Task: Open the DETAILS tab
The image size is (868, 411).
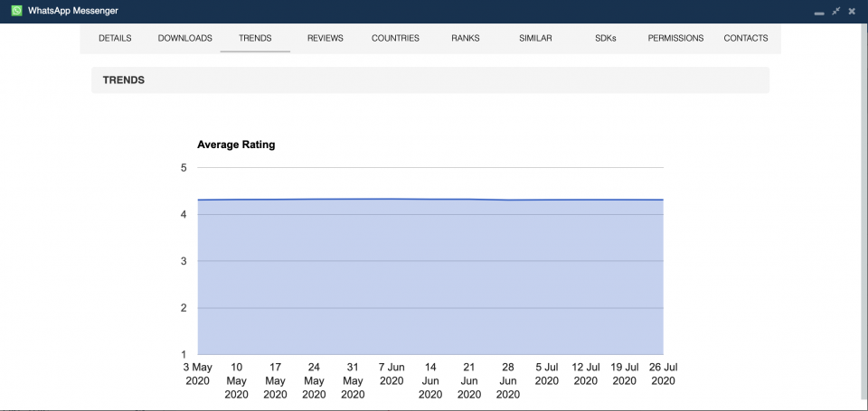Action: pyautogui.click(x=115, y=38)
